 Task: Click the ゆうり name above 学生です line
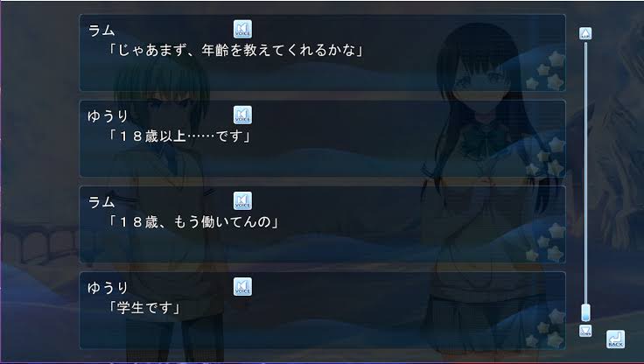108,288
